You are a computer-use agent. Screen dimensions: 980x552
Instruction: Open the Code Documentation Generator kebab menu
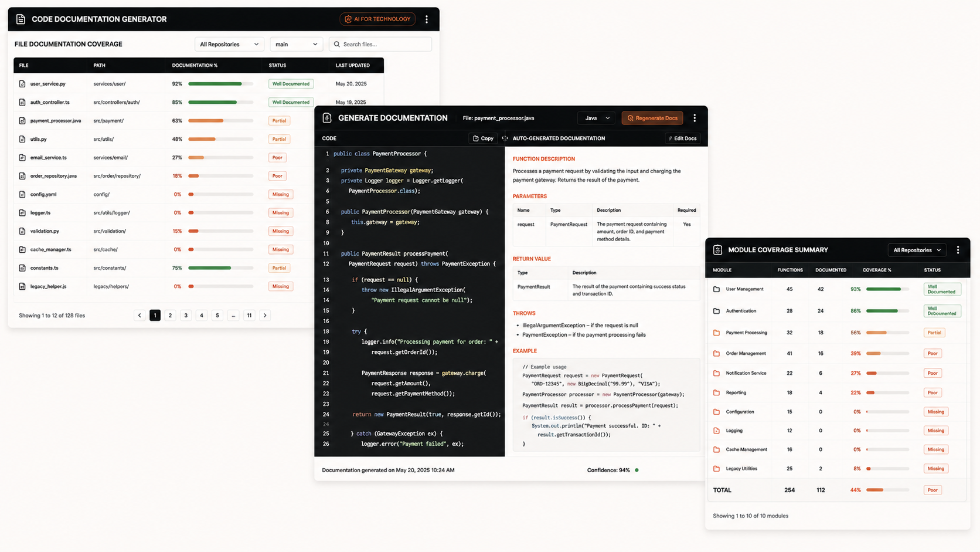(427, 19)
